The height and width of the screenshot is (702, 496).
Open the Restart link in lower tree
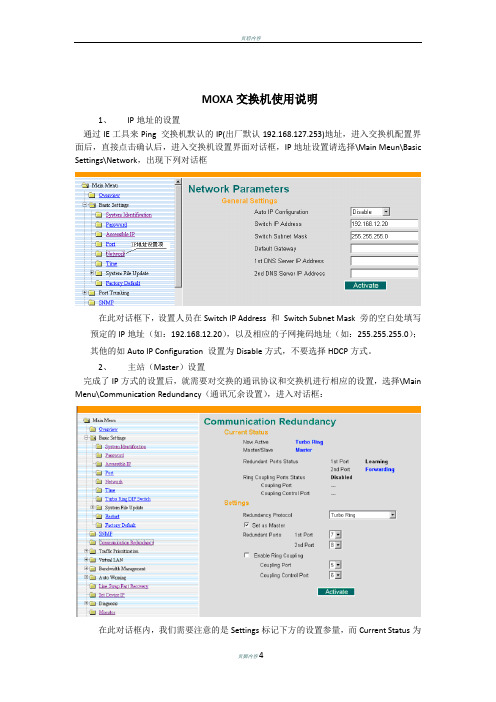click(x=112, y=516)
